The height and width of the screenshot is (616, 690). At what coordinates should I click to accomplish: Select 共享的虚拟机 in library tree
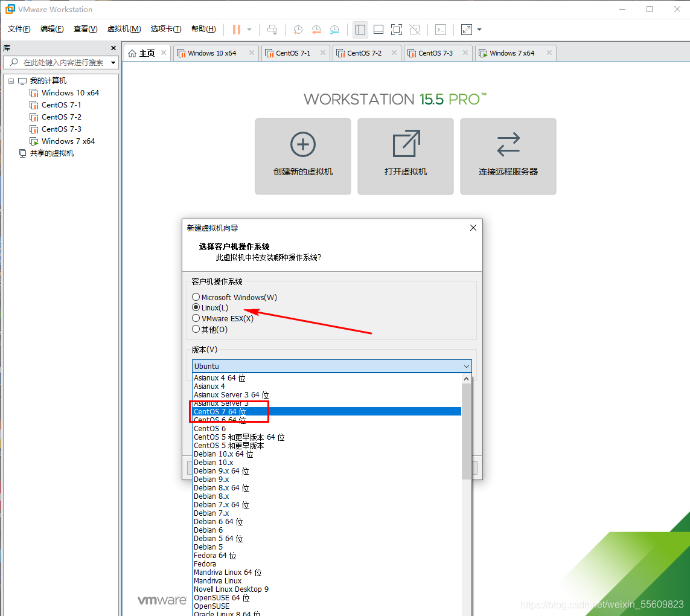coord(51,153)
